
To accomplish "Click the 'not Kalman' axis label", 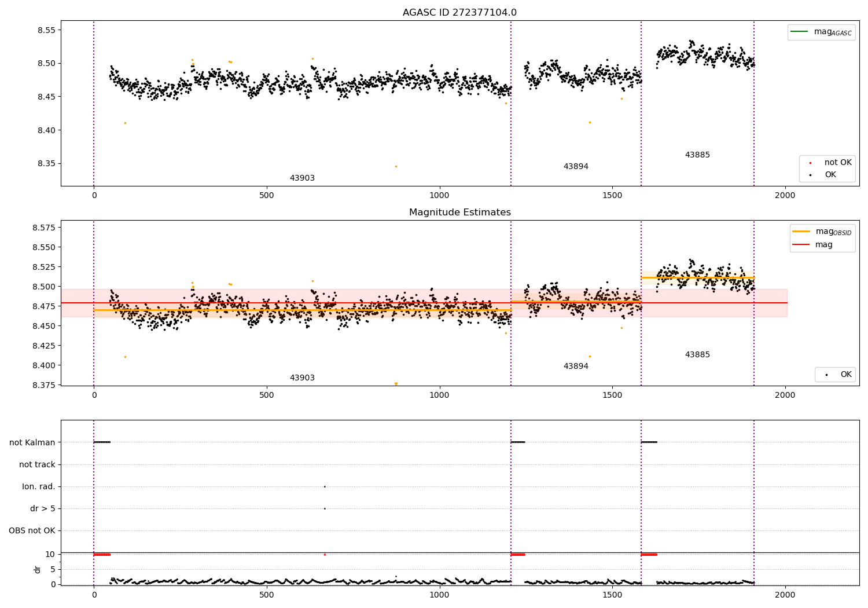I will pos(32,443).
